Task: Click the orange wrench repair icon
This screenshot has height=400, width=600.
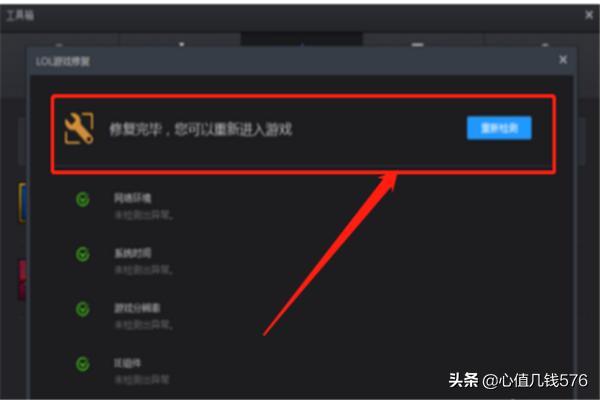Action: [x=79, y=128]
